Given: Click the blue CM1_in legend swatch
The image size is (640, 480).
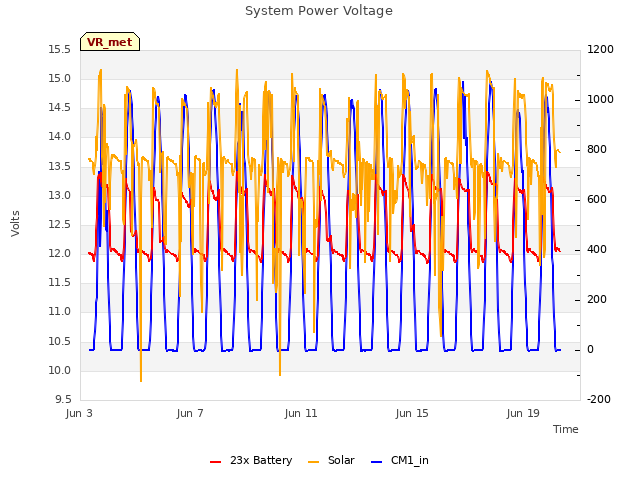Looking at the screenshot, I should point(376,462).
